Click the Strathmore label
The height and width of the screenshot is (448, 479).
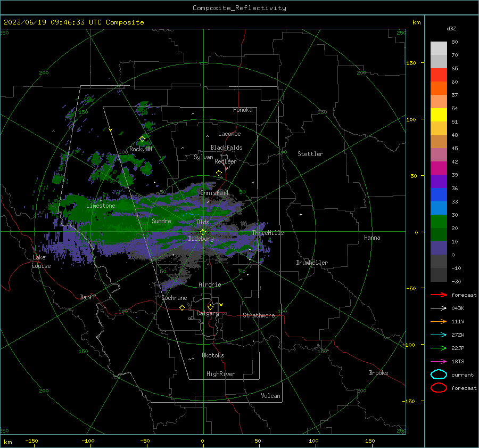click(259, 315)
